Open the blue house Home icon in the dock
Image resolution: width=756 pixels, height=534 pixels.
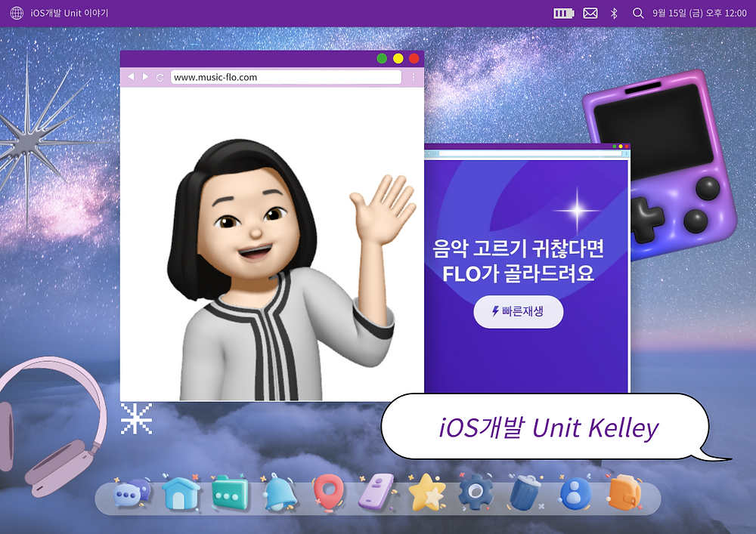pyautogui.click(x=181, y=492)
